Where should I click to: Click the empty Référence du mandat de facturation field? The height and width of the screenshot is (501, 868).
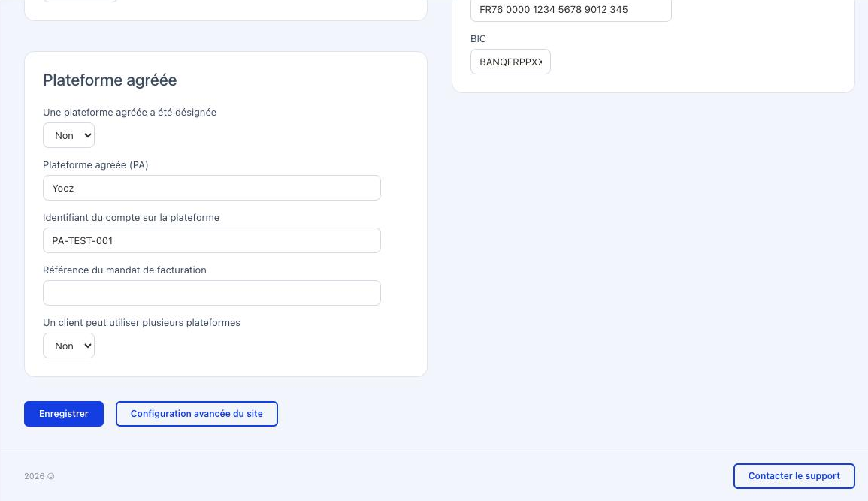[x=211, y=293]
